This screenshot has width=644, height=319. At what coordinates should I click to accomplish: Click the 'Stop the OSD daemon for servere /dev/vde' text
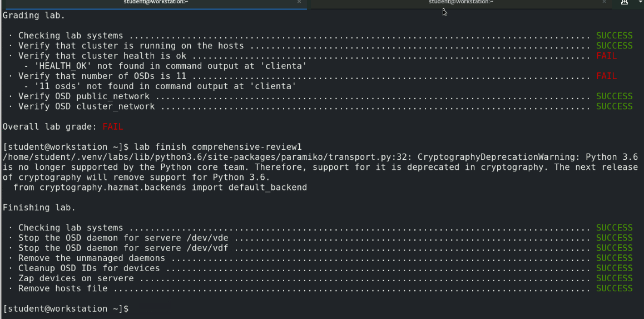[x=123, y=238]
